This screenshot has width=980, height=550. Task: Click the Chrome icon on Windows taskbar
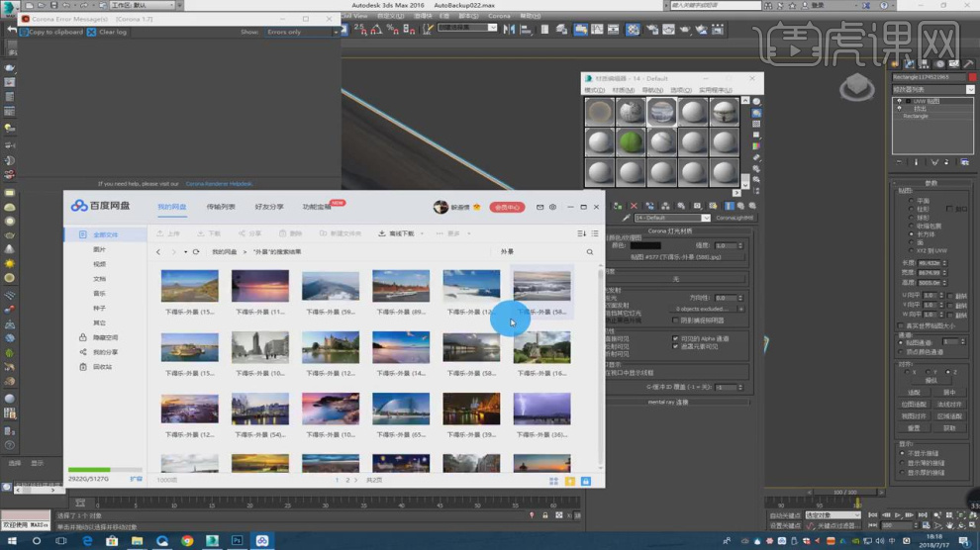pos(187,541)
